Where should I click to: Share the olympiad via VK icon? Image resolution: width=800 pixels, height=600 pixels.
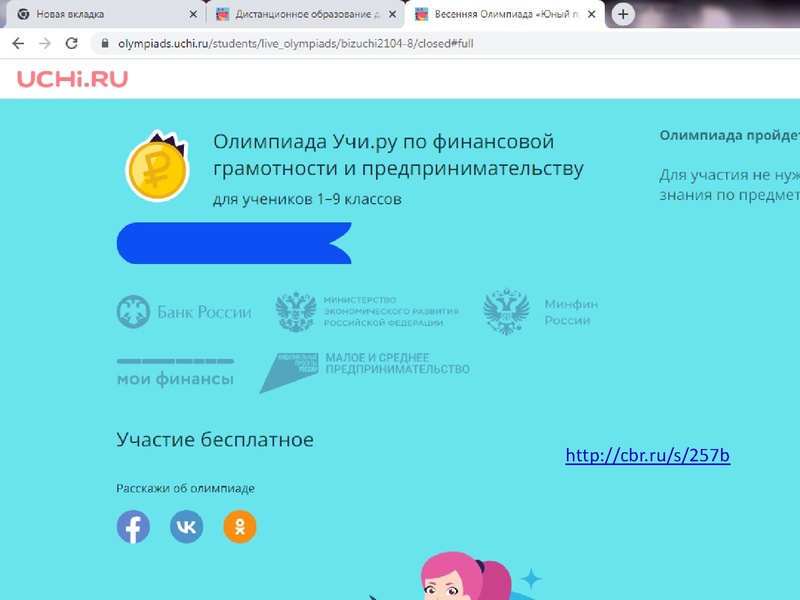pyautogui.click(x=184, y=525)
